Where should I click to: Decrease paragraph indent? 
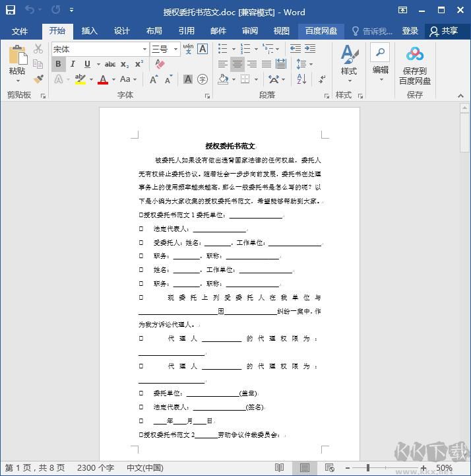click(x=296, y=49)
